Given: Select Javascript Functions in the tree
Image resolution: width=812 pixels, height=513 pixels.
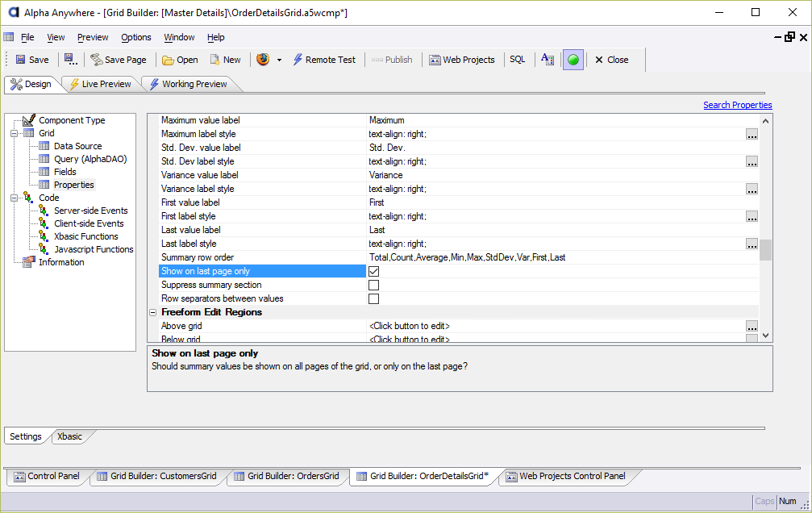Looking at the screenshot, I should (94, 250).
